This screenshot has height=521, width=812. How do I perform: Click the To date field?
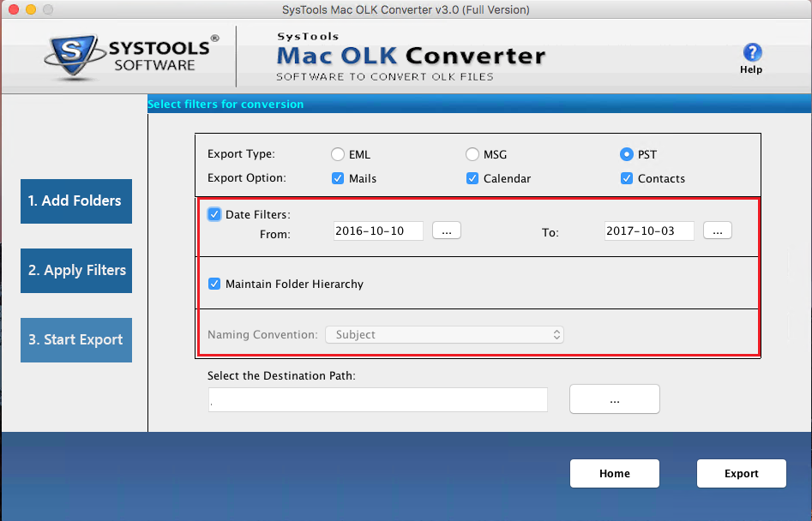coord(649,231)
